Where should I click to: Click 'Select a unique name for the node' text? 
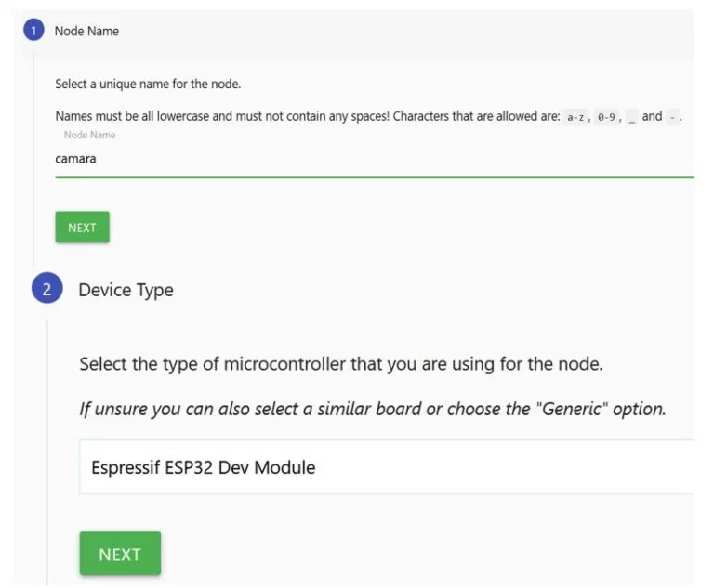[148, 85]
